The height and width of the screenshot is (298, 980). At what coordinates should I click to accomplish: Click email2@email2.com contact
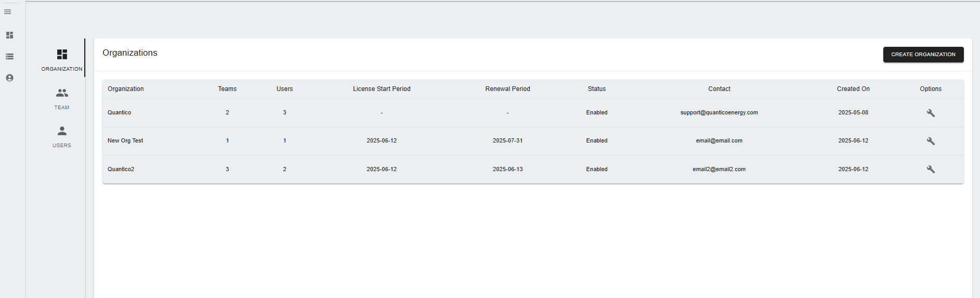pyautogui.click(x=719, y=169)
